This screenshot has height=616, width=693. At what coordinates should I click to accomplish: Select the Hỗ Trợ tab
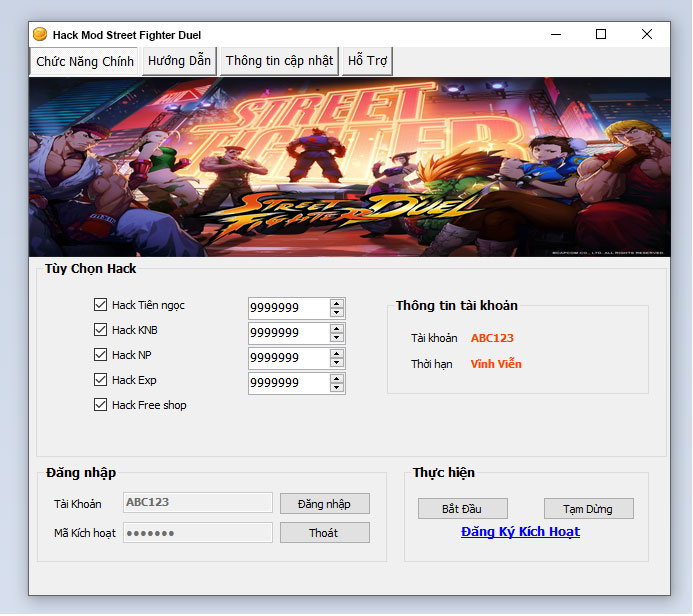coord(367,61)
